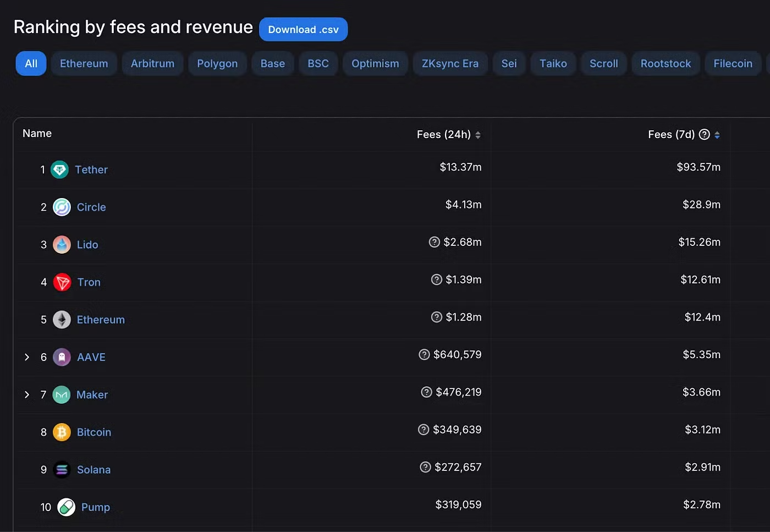Click the Solana logo icon
The width and height of the screenshot is (770, 532).
pos(62,469)
